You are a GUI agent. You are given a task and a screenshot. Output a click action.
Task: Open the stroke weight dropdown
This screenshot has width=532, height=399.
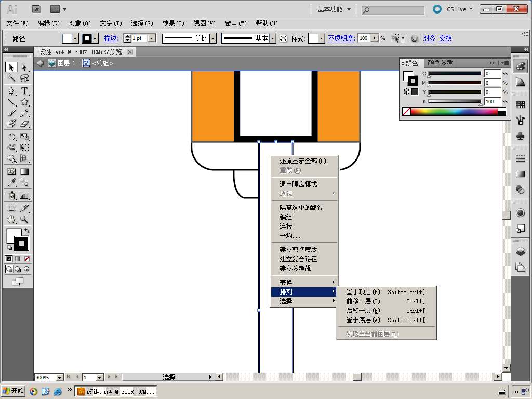[x=152, y=38]
